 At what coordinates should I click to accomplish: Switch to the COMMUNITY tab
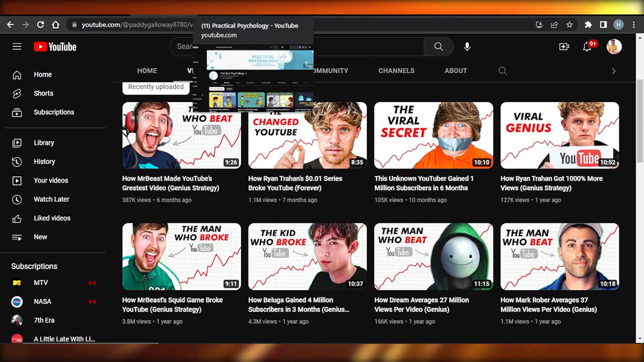tap(331, 71)
